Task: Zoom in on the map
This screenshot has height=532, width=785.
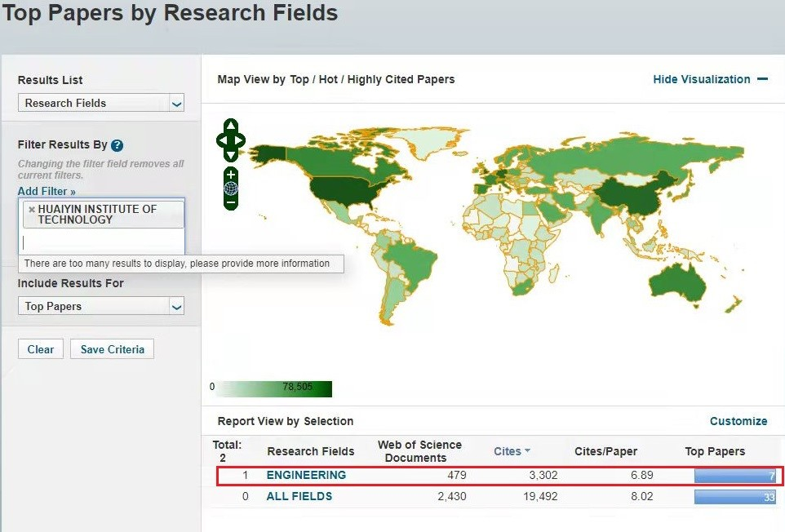Action: pyautogui.click(x=231, y=175)
